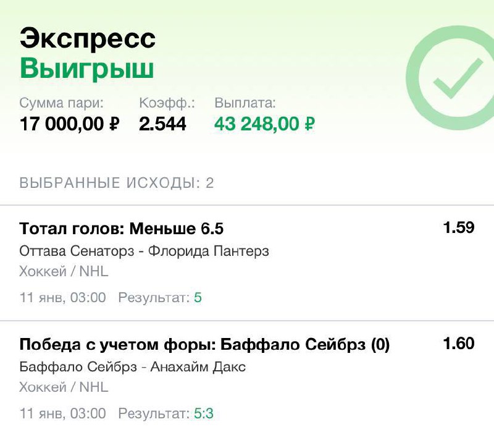
Task: Open the Оттава Сенаторз - Флорида Пантерз match
Action: click(144, 251)
